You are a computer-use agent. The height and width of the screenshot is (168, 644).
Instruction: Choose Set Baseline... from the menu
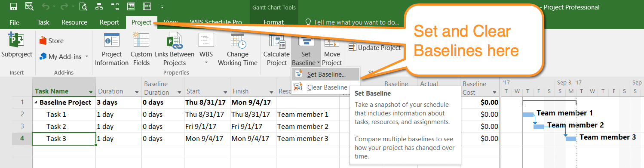coord(325,74)
